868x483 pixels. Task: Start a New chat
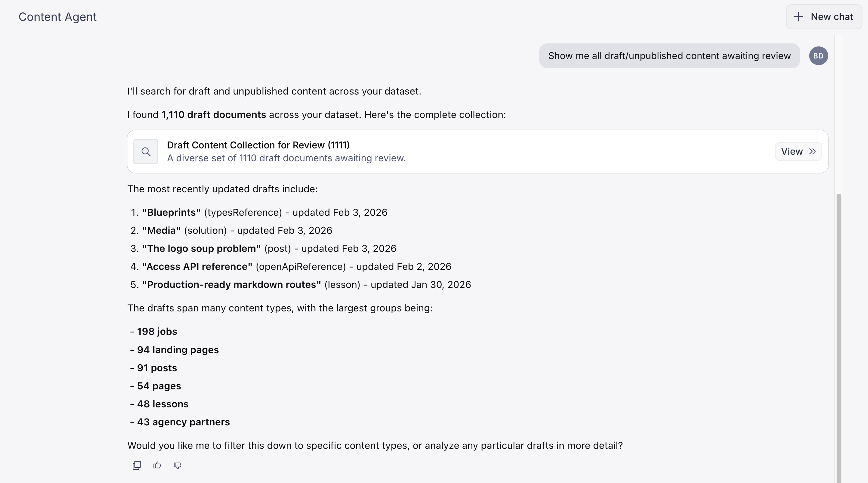824,17
